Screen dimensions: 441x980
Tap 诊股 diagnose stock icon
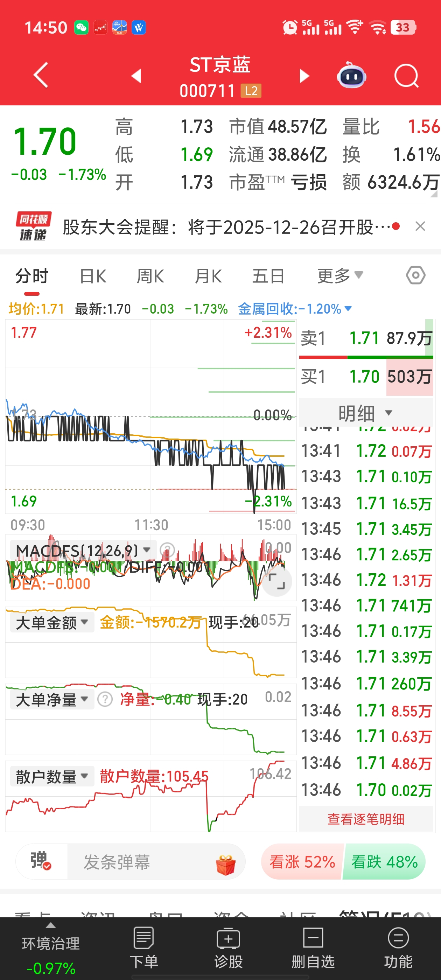point(228,948)
